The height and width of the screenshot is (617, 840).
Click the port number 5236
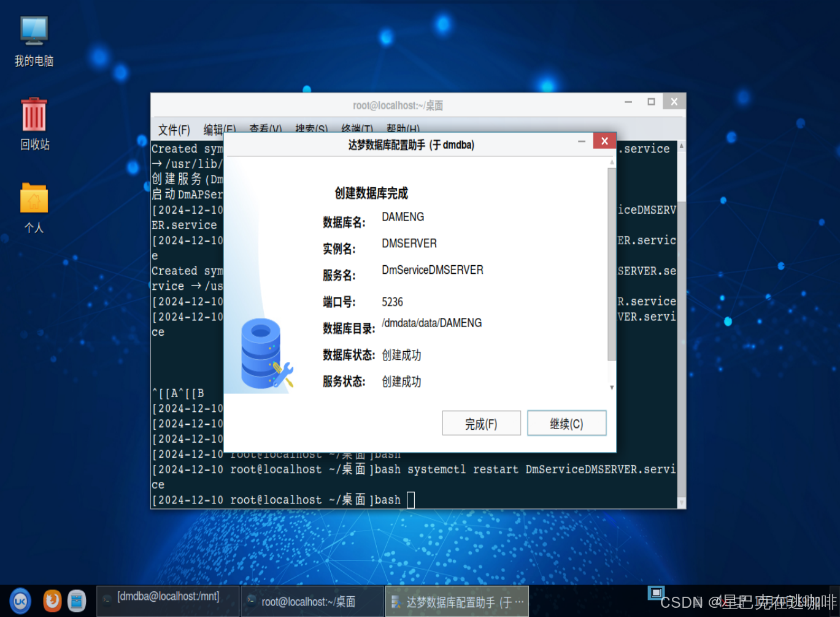pos(393,302)
